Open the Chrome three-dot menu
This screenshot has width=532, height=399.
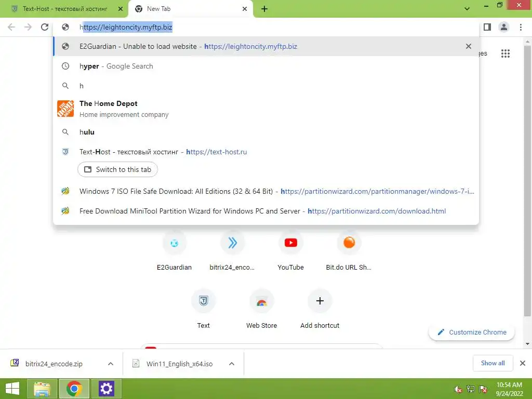(521, 27)
